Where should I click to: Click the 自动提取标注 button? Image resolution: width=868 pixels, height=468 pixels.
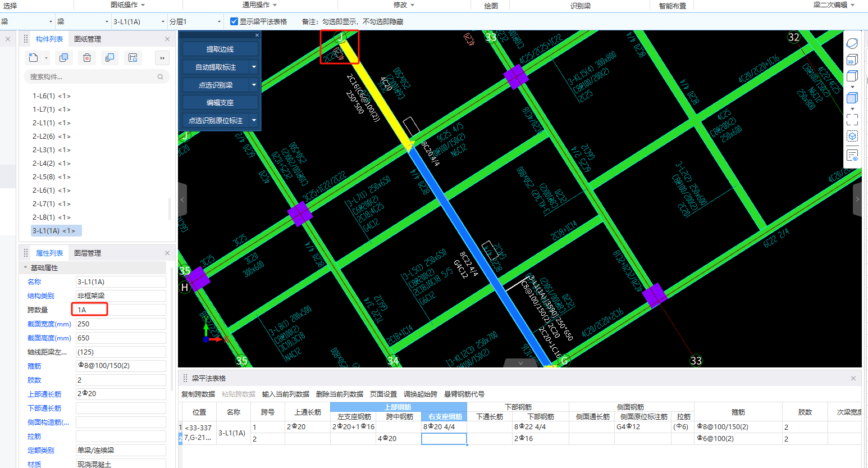click(216, 67)
